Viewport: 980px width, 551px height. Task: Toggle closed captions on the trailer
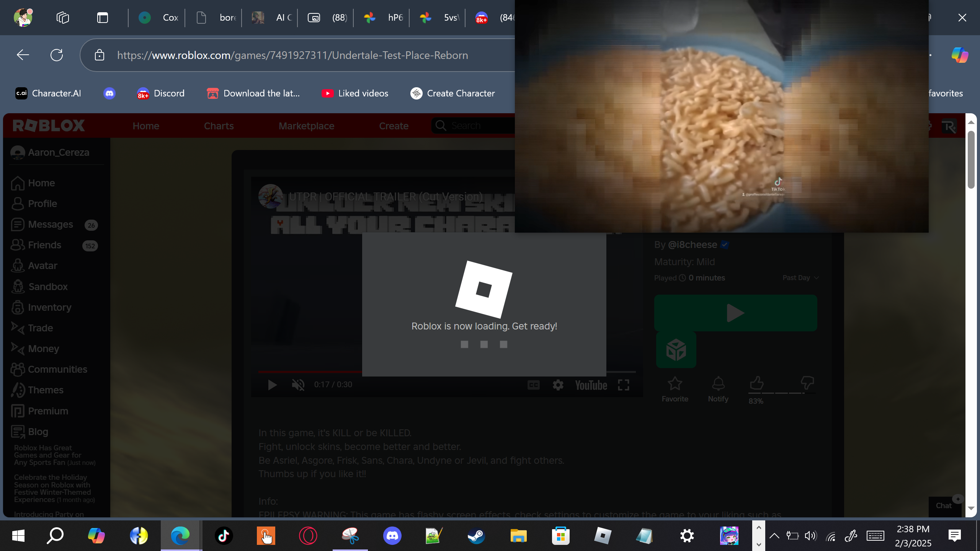click(534, 385)
